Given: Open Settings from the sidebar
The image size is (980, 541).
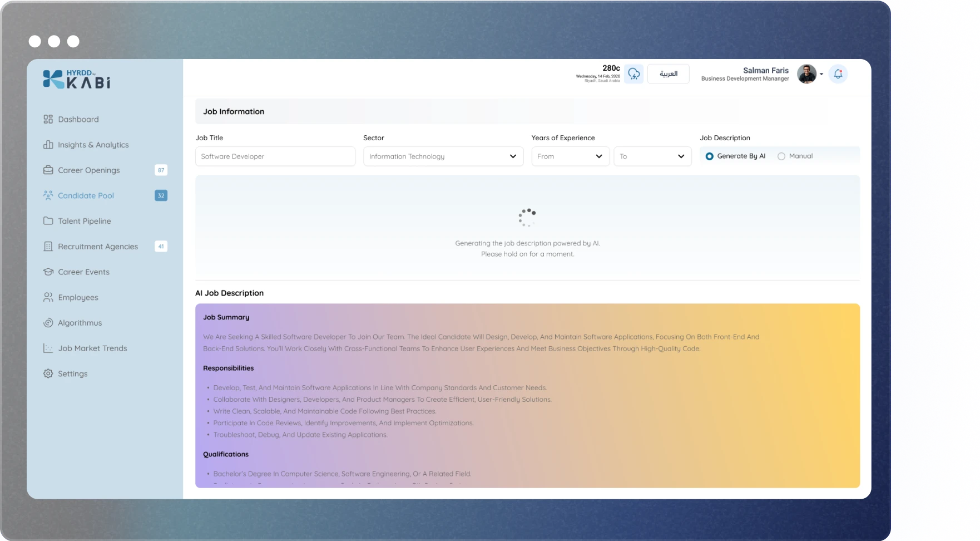Looking at the screenshot, I should [73, 374].
